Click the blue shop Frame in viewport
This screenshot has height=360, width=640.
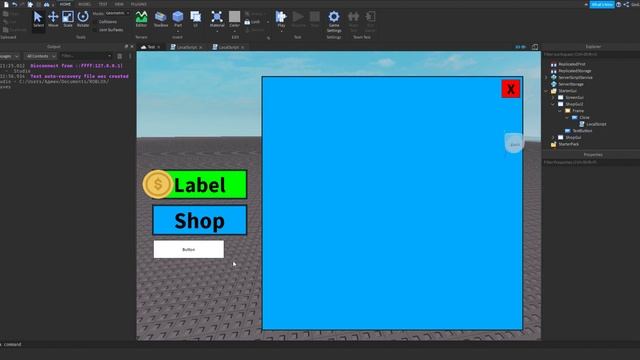click(392, 203)
